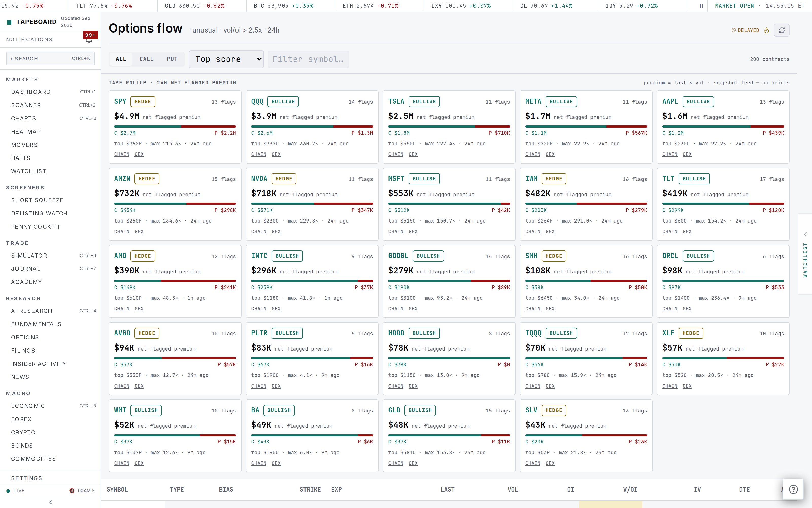The image size is (812, 508).
Task: Open the GLD CHAIN link
Action: [x=396, y=463]
